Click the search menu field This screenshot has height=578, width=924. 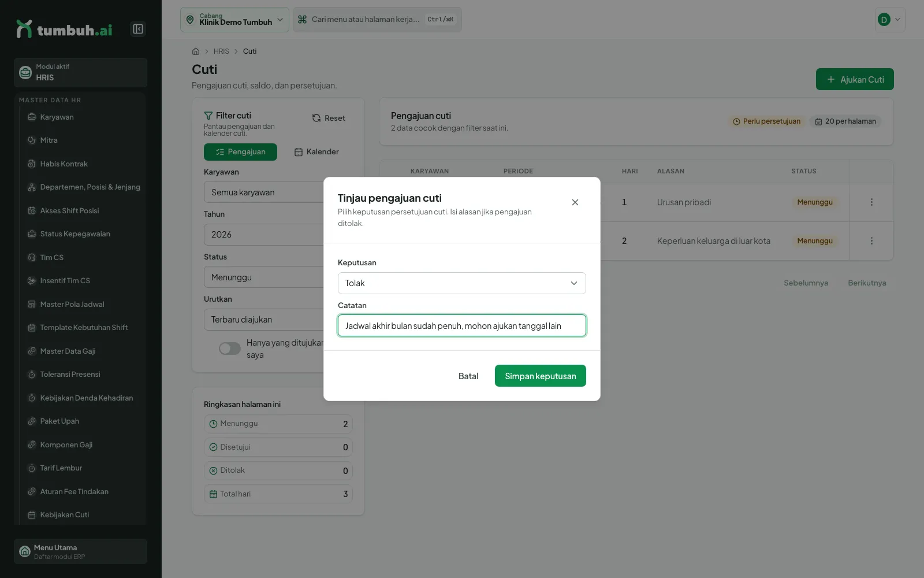(x=377, y=20)
